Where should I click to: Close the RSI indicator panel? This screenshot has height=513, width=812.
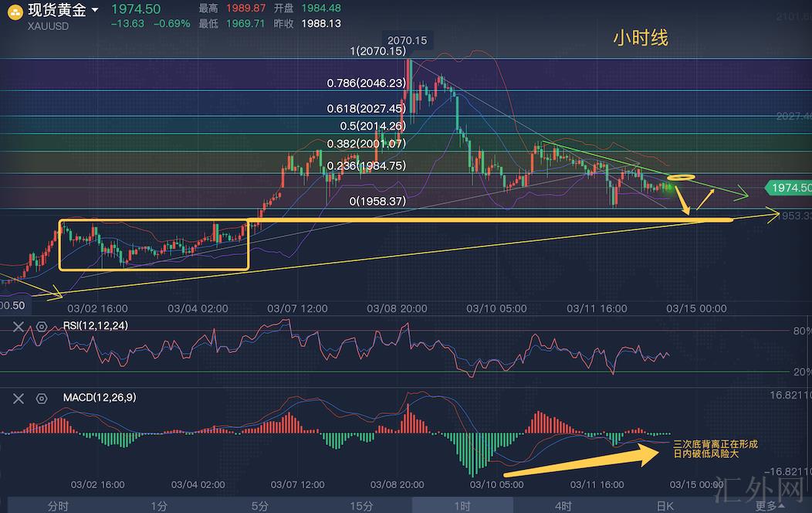(19, 326)
